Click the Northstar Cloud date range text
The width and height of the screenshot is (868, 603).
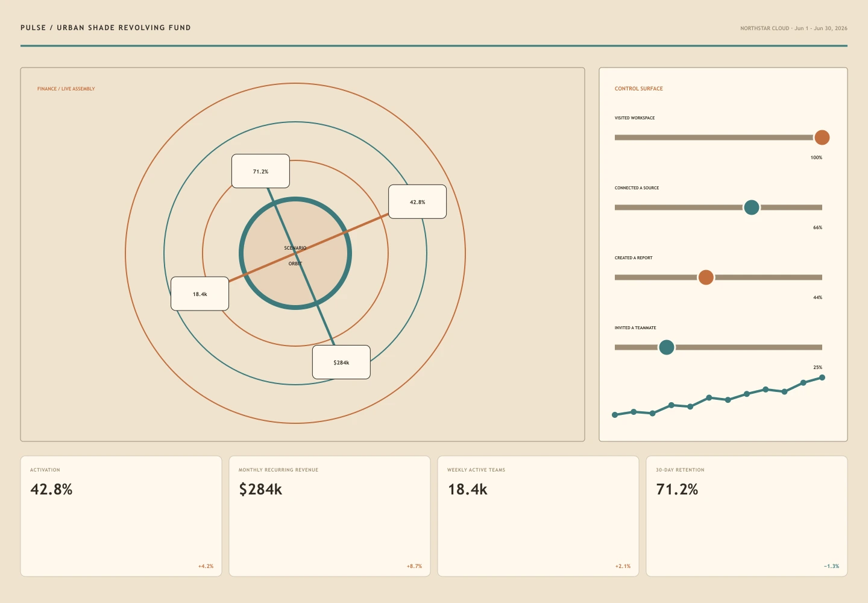[794, 28]
